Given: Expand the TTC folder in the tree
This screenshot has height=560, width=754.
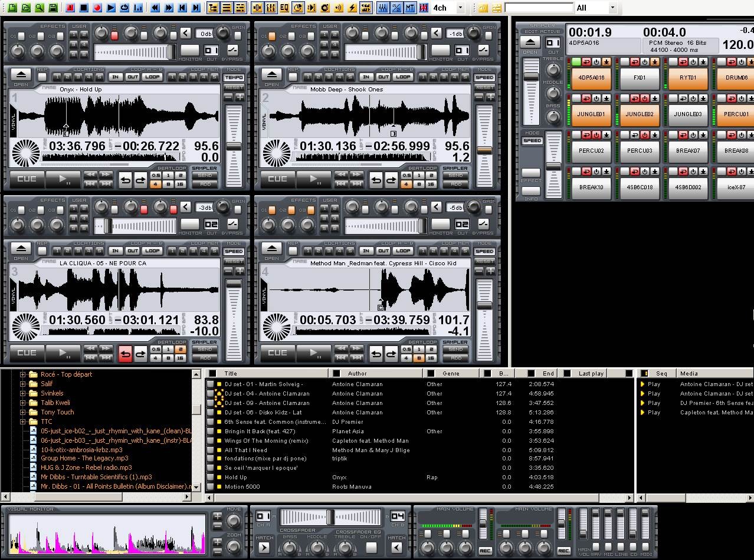Looking at the screenshot, I should click(x=23, y=421).
